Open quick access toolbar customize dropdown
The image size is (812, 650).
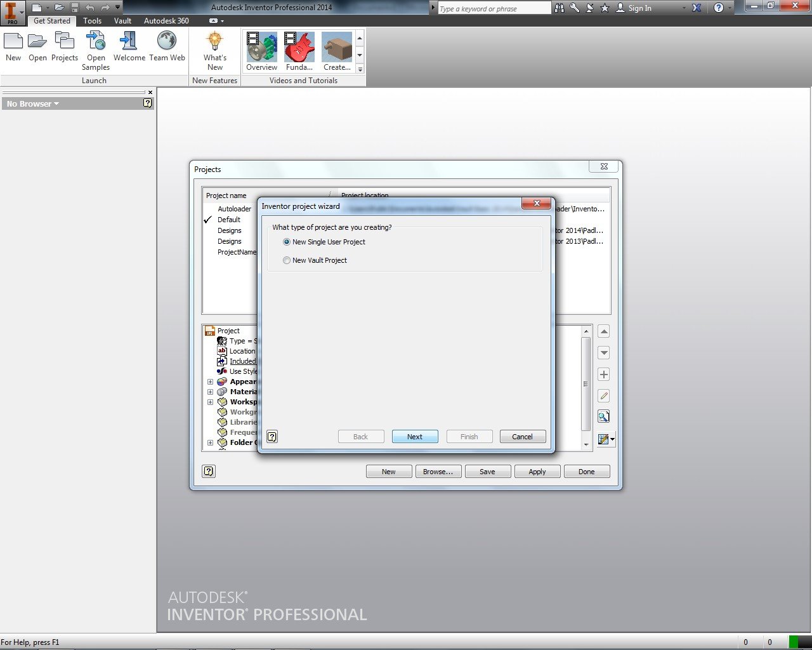[117, 8]
